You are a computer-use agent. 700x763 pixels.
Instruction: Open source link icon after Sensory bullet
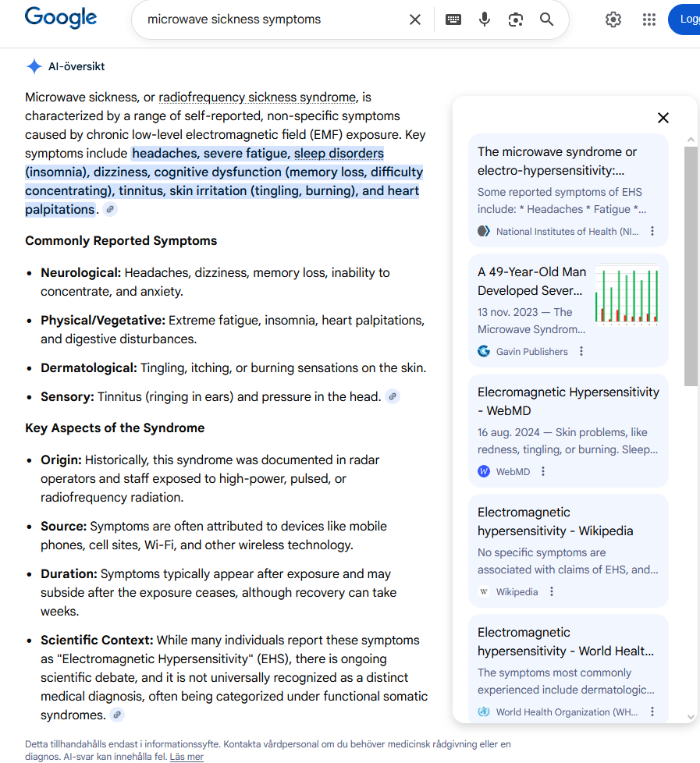click(x=393, y=396)
